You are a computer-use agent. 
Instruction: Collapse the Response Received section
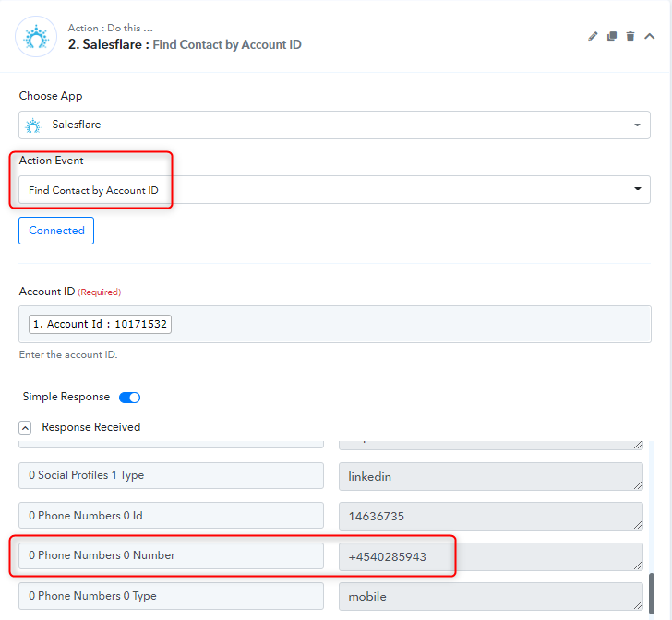point(25,427)
